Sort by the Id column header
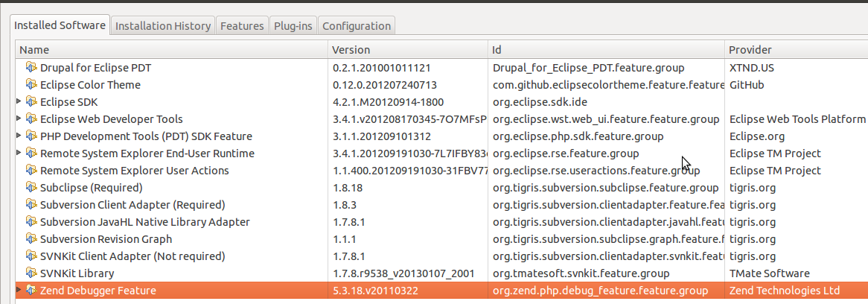 (606, 50)
